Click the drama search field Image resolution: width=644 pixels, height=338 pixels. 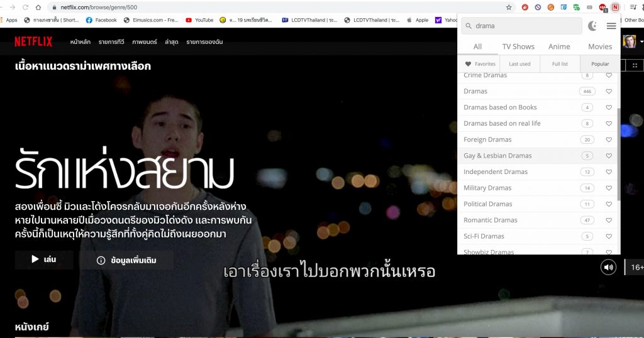point(522,26)
